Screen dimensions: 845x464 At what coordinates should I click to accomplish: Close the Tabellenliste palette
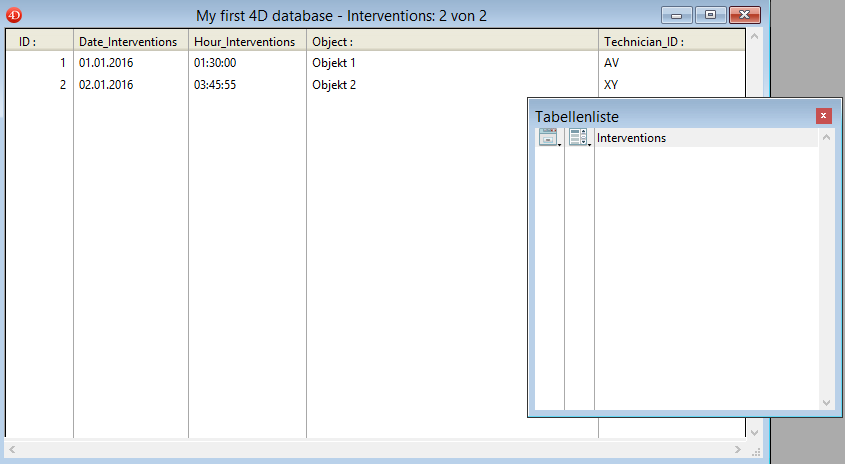[823, 116]
